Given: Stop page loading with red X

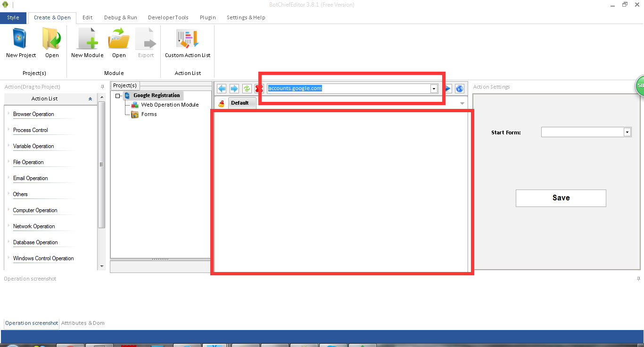Looking at the screenshot, I should tap(259, 89).
